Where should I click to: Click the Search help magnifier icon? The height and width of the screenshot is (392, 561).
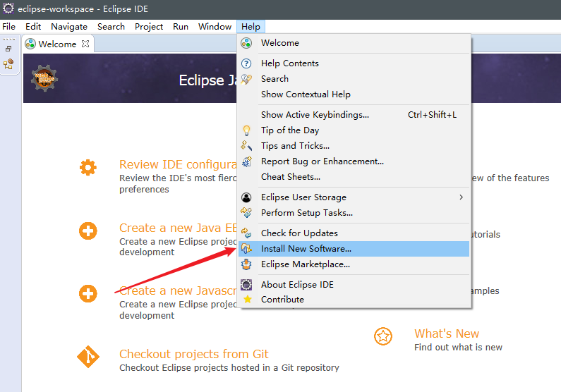click(246, 79)
